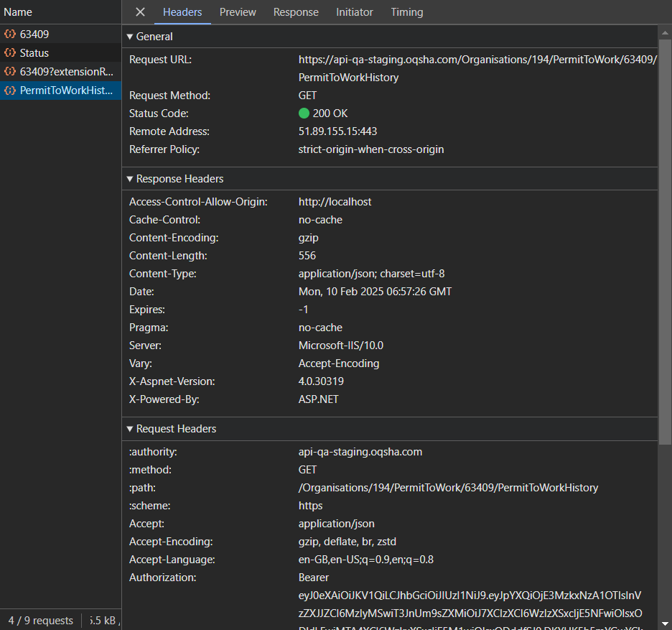Select the Headers tab
The height and width of the screenshot is (630, 672).
[x=182, y=12]
